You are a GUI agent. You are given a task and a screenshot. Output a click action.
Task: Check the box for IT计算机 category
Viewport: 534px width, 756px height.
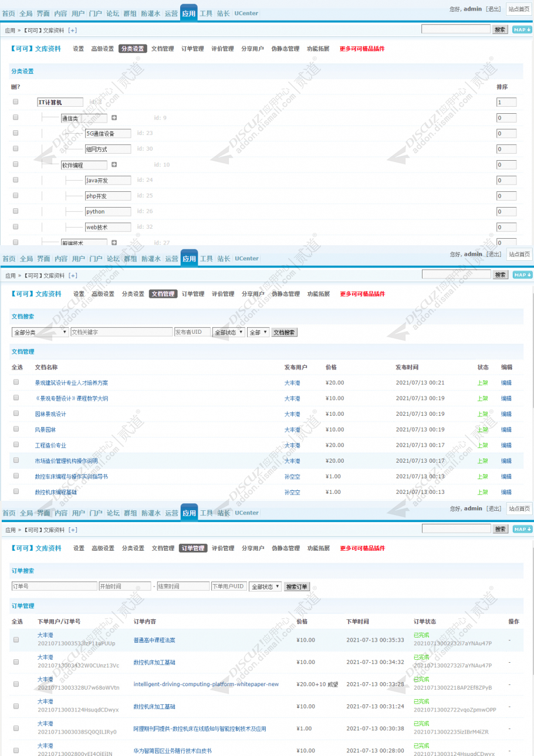(16, 101)
